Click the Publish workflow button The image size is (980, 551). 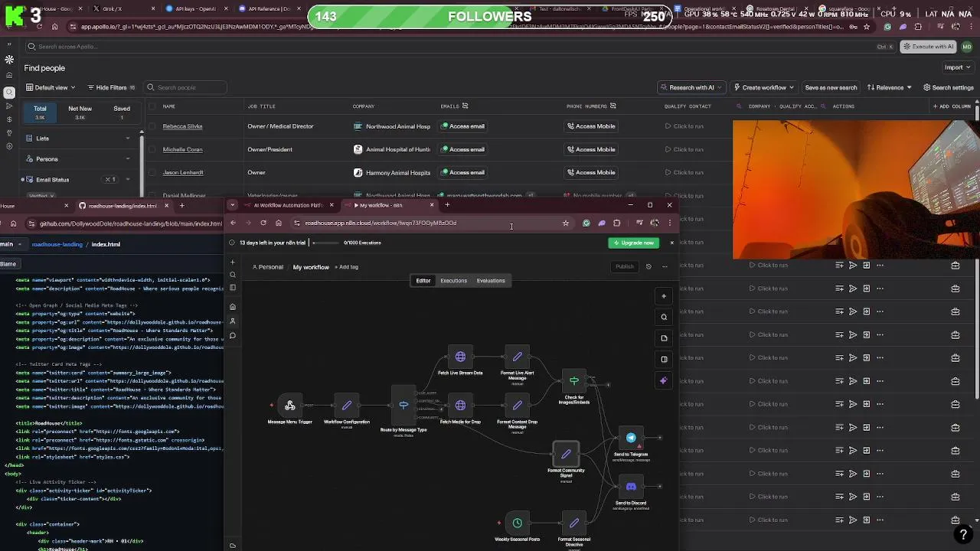(625, 267)
